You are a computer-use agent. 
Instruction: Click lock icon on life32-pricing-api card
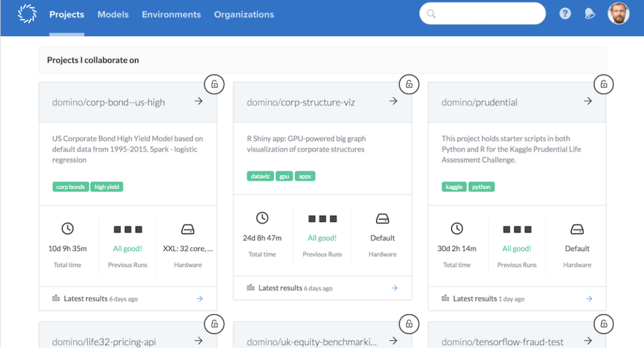(214, 324)
